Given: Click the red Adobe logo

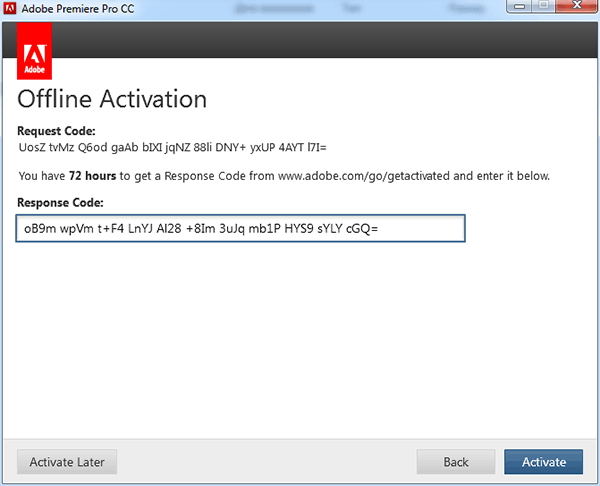Looking at the screenshot, I should coord(34,51).
